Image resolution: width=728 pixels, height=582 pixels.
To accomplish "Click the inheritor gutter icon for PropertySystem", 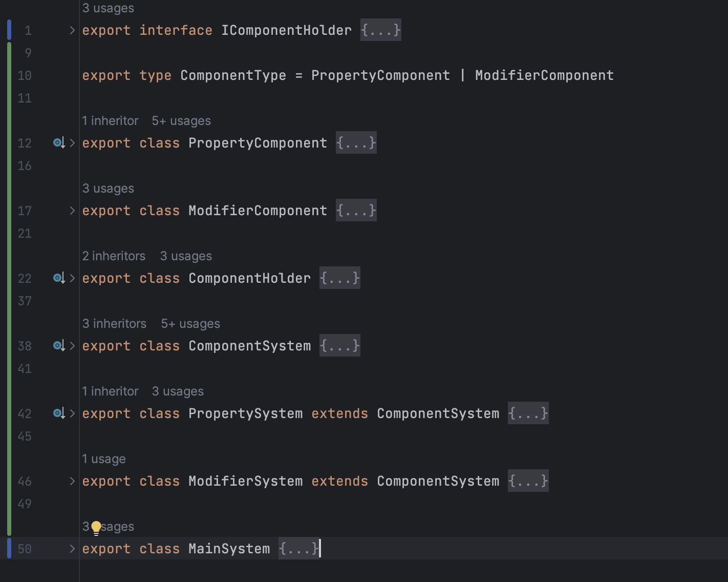I will 59,413.
